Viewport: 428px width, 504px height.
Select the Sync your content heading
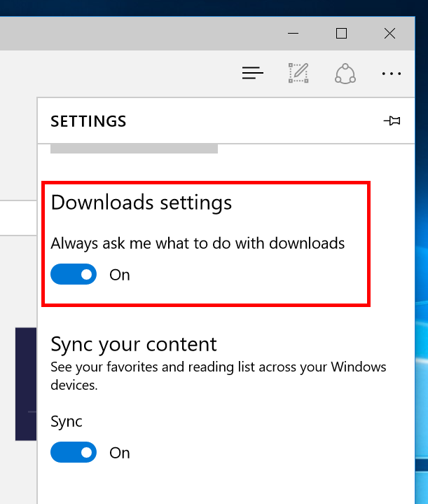click(134, 344)
